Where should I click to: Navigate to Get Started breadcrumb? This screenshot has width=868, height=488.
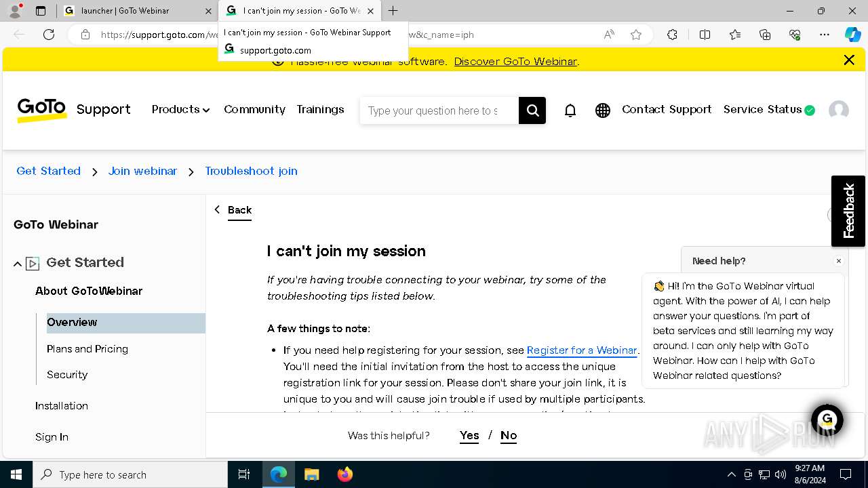[x=48, y=171]
